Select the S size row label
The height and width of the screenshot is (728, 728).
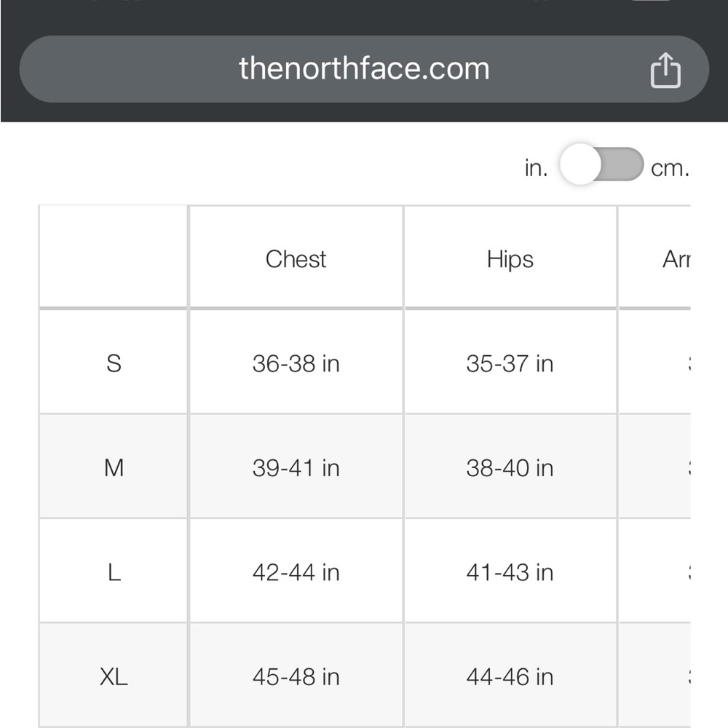(x=114, y=362)
